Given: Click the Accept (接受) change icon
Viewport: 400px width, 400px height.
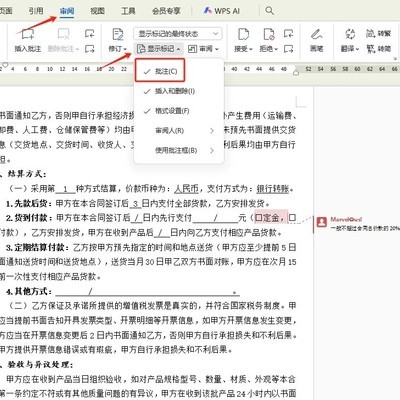Looking at the screenshot, I should click(x=243, y=34).
